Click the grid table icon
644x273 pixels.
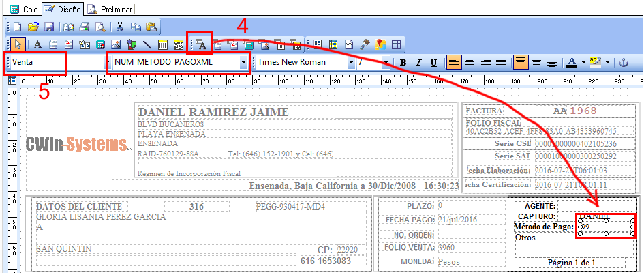[395, 44]
